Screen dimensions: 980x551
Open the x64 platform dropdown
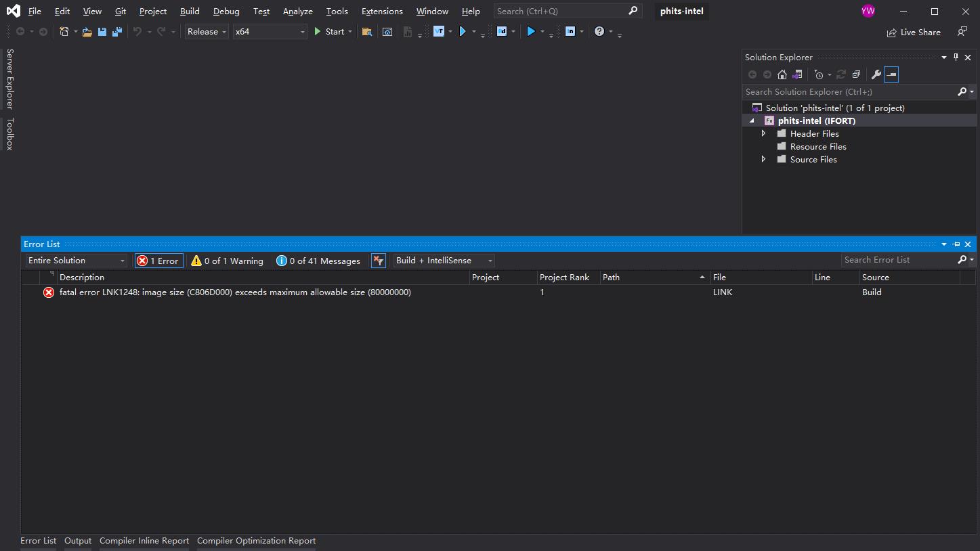[270, 32]
